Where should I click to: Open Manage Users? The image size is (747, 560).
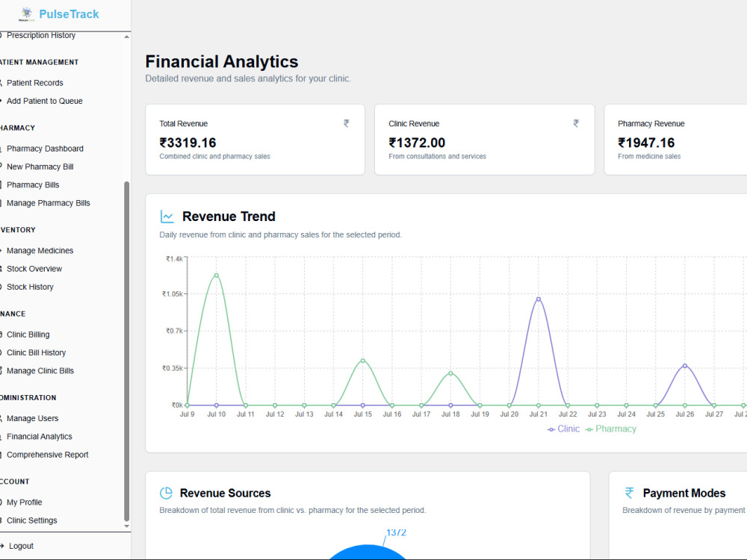click(32, 418)
